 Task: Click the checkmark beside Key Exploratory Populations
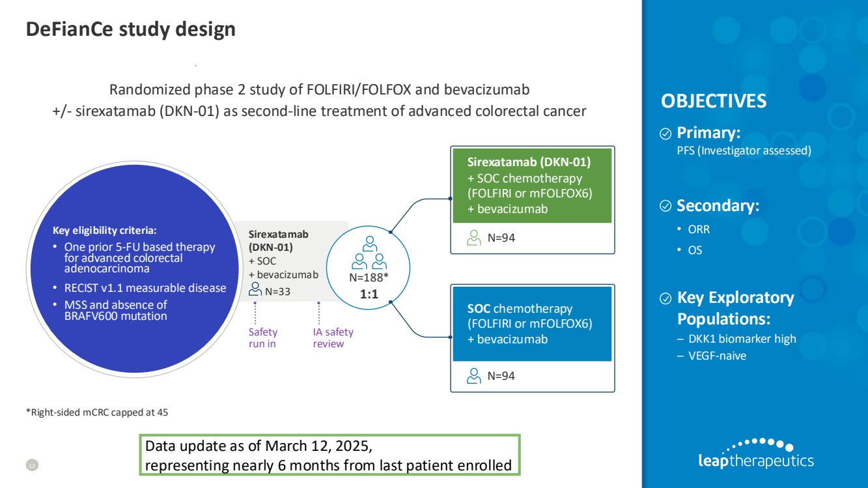(666, 299)
